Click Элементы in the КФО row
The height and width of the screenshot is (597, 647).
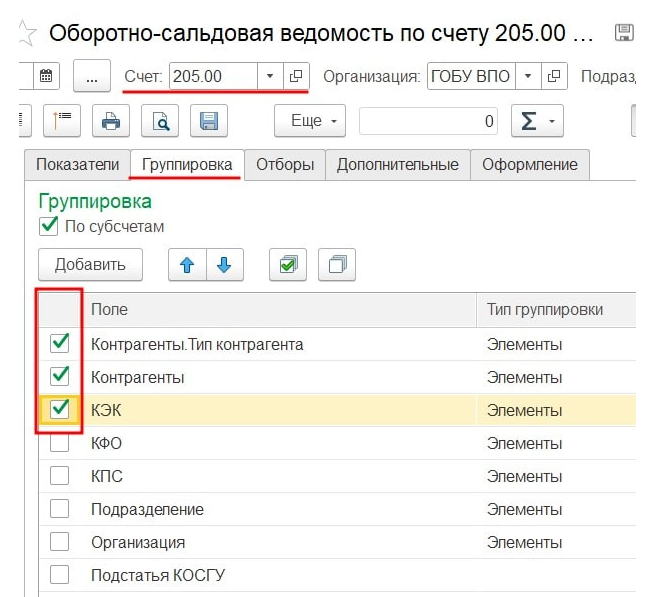(x=524, y=444)
